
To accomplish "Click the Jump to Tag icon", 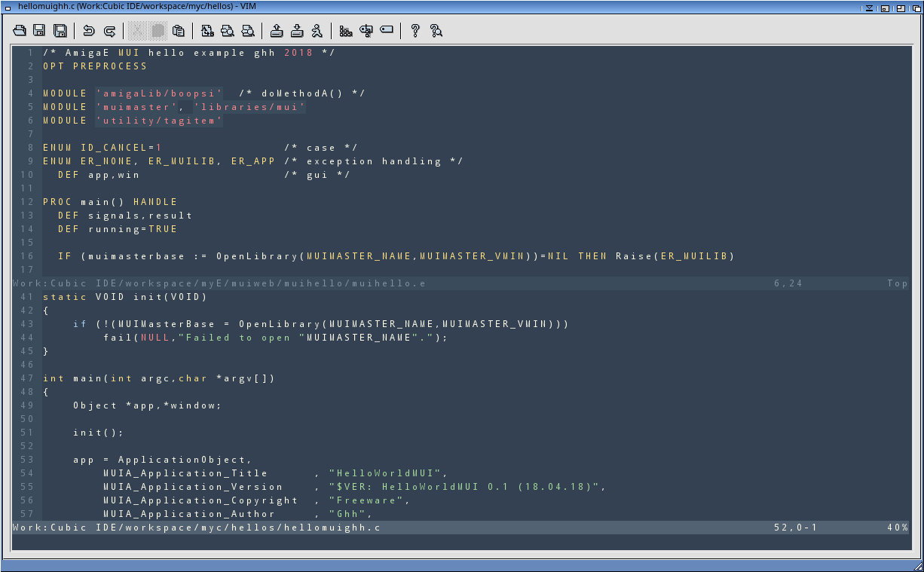I will tap(387, 31).
